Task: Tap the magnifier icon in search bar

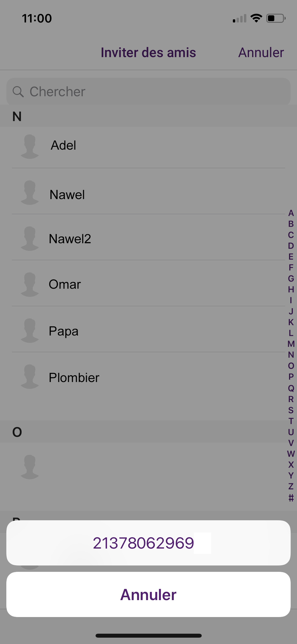Action: [18, 92]
